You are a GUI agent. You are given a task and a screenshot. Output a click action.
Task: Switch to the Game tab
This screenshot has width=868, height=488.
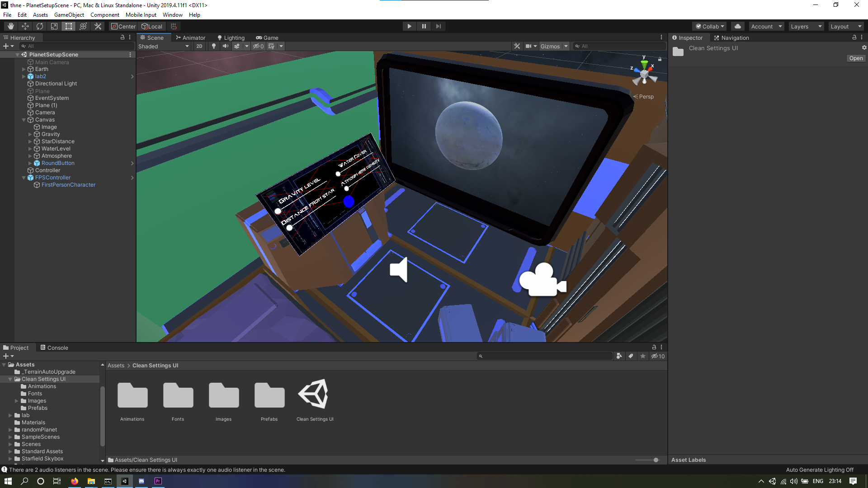click(267, 38)
